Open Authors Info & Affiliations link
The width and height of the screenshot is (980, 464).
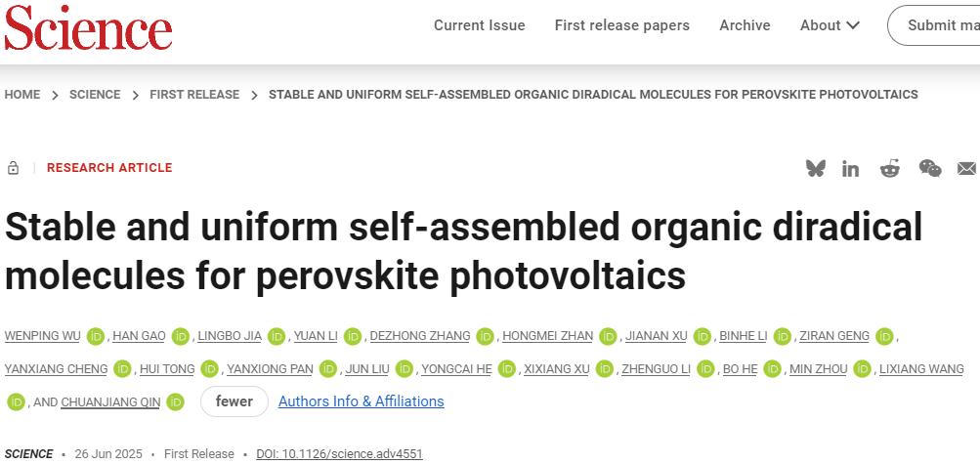(361, 401)
